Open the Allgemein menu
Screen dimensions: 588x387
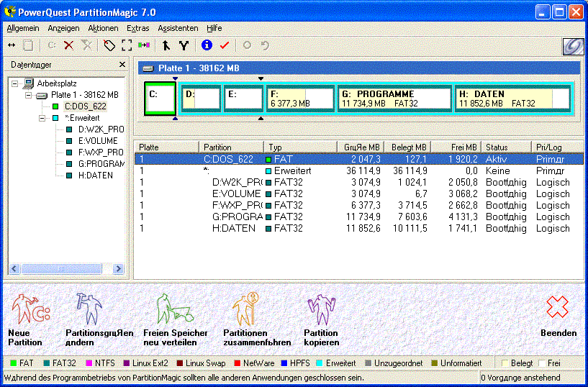[x=23, y=28]
